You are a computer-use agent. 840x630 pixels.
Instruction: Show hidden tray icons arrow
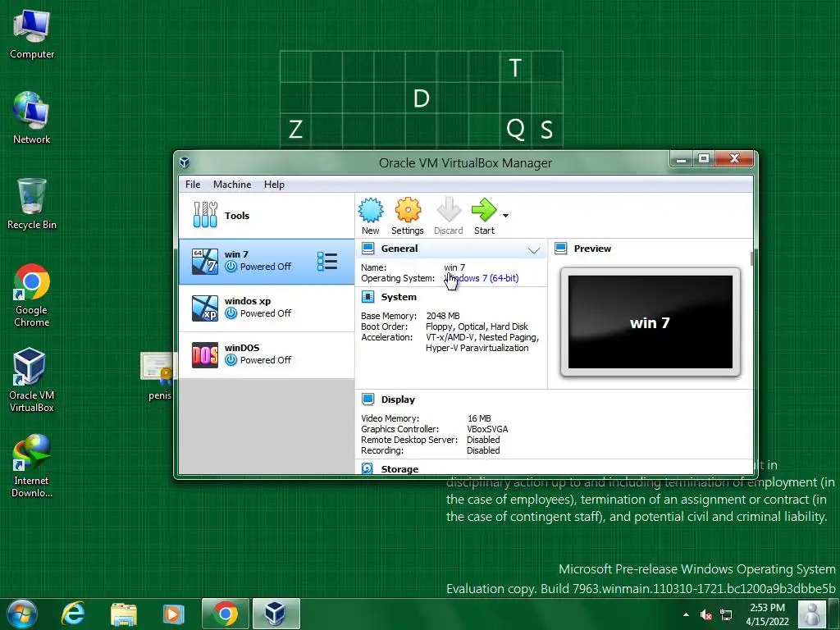point(687,614)
